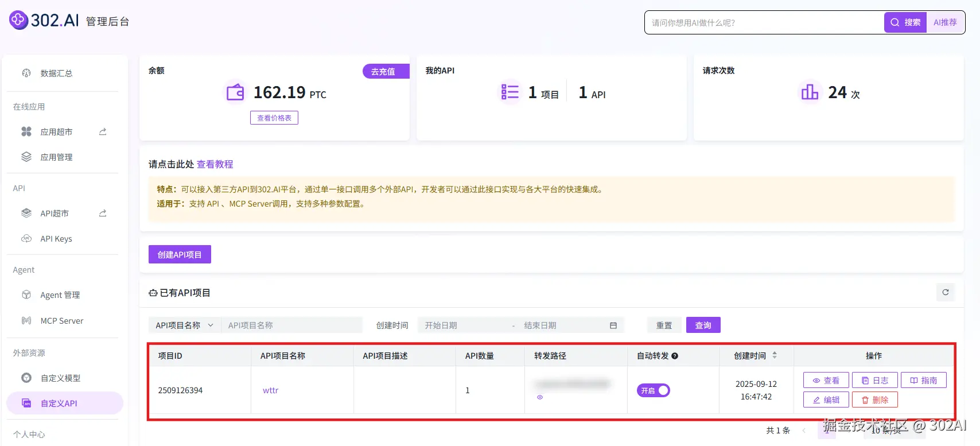Screen dimensions: 980x446
Task: Click the 请求次数 bar chart icon
Action: [810, 92]
